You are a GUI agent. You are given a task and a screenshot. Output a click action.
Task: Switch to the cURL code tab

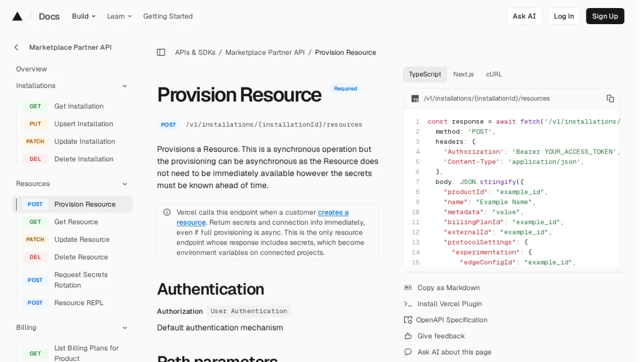click(494, 75)
